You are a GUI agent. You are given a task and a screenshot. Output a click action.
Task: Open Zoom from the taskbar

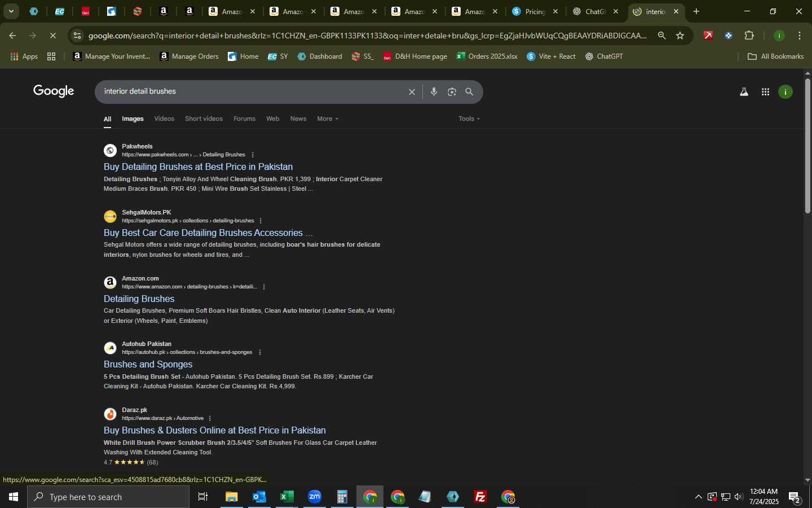pyautogui.click(x=314, y=497)
